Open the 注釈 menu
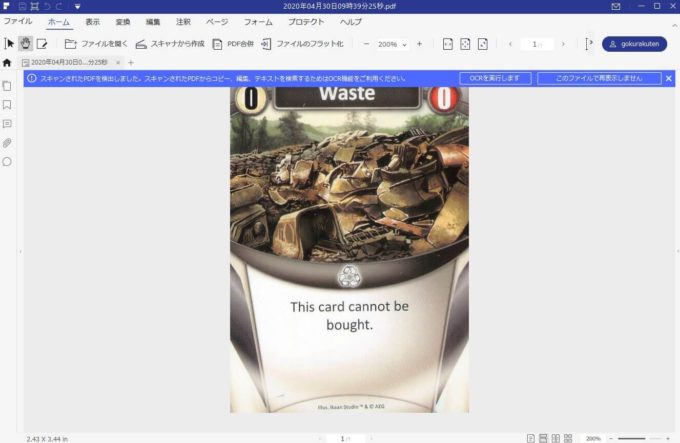Image resolution: width=680 pixels, height=443 pixels. pyautogui.click(x=183, y=22)
